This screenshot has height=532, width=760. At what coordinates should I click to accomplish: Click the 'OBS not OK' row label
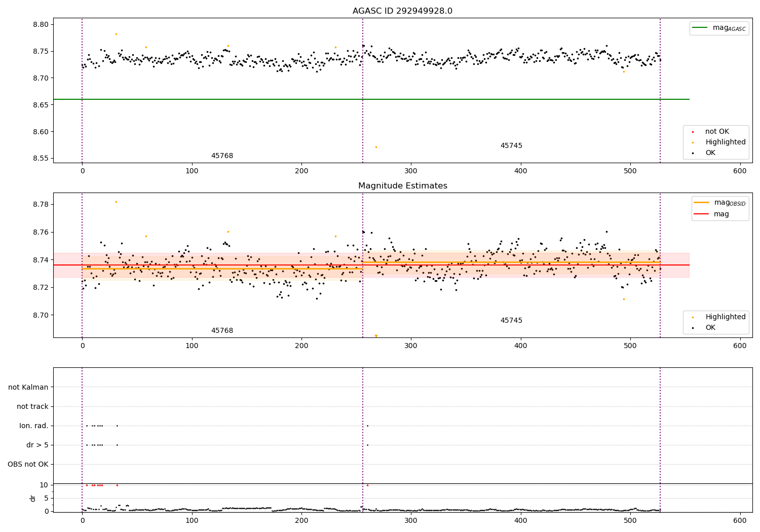click(x=28, y=464)
